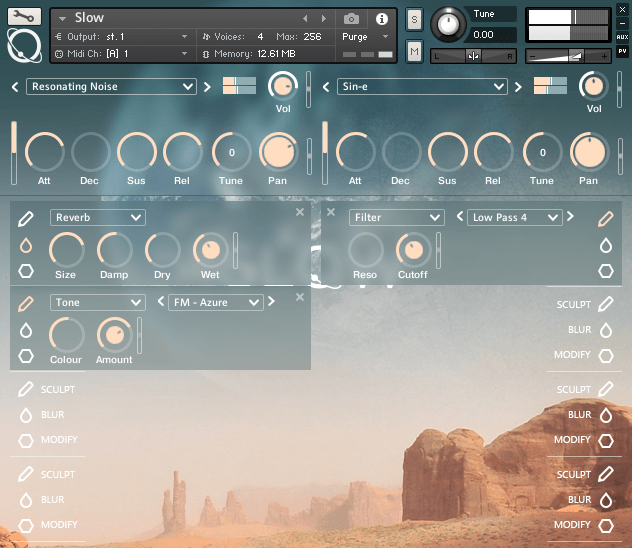The width and height of the screenshot is (632, 548).
Task: Remove the Filter effect with X
Action: point(331,212)
